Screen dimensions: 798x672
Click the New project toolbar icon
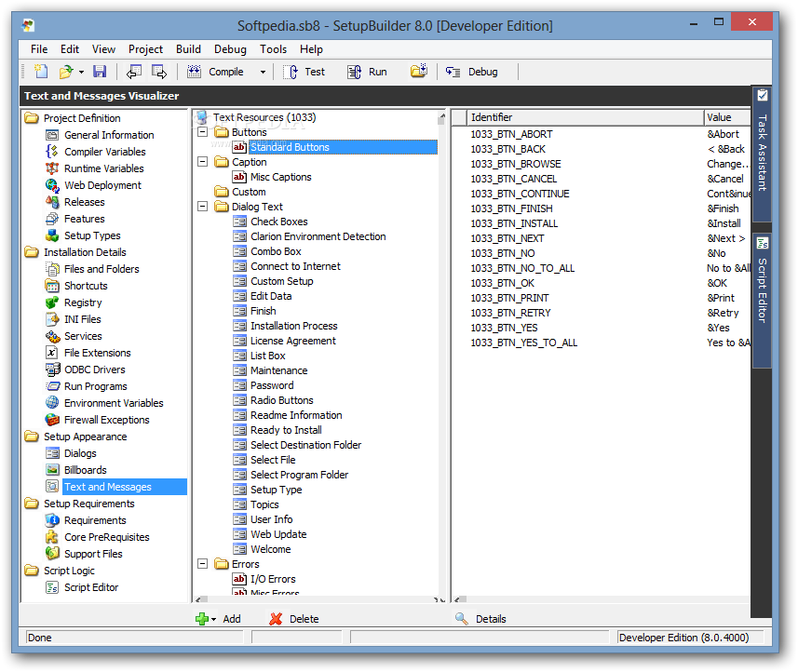pyautogui.click(x=41, y=72)
